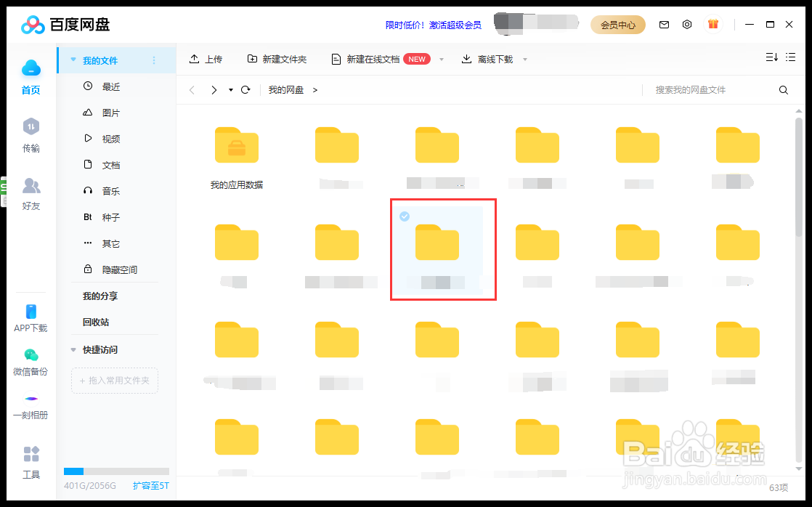Click 扩容至5T expand storage link
The height and width of the screenshot is (507, 812).
tap(150, 486)
